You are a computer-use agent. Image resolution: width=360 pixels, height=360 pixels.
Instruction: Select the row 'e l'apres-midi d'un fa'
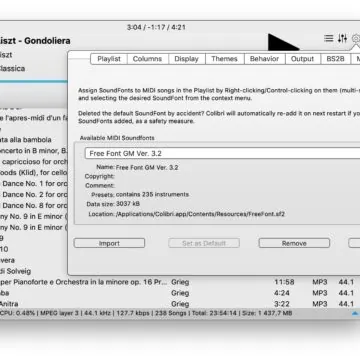click(x=34, y=118)
